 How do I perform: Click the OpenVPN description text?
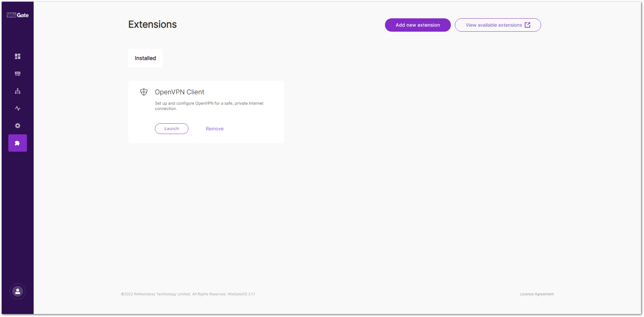pos(209,106)
